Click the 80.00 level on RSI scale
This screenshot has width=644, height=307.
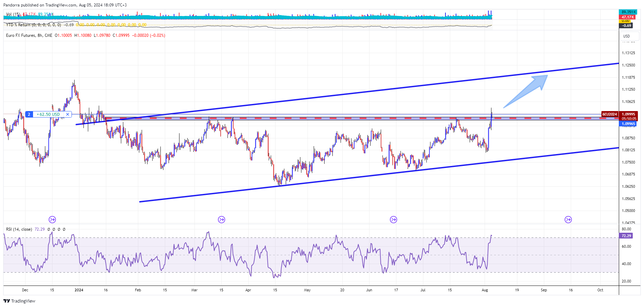coord(626,229)
